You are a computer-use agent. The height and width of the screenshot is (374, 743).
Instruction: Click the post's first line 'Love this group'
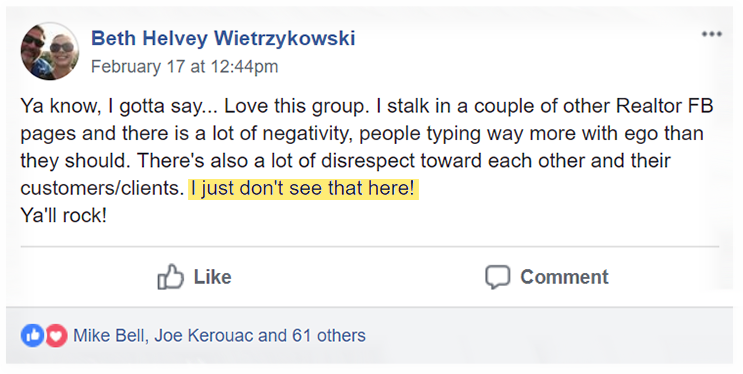coord(296,106)
